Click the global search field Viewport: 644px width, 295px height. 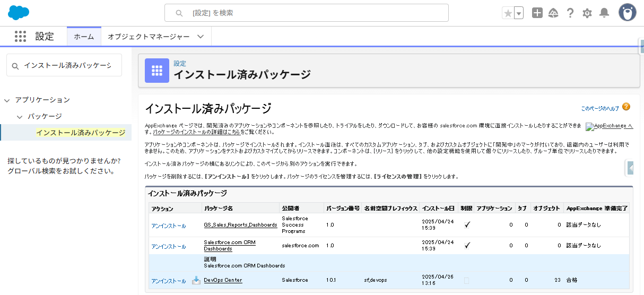307,13
